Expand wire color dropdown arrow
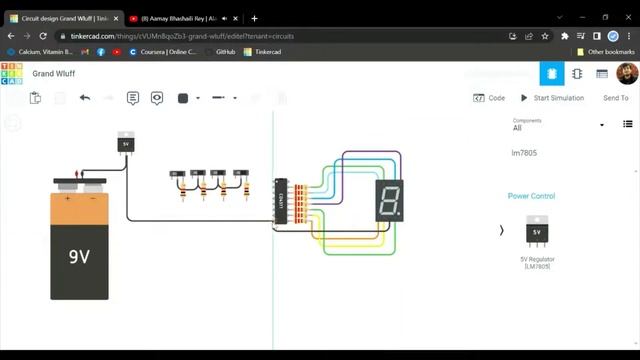This screenshot has height=360, width=640. pyautogui.click(x=198, y=98)
